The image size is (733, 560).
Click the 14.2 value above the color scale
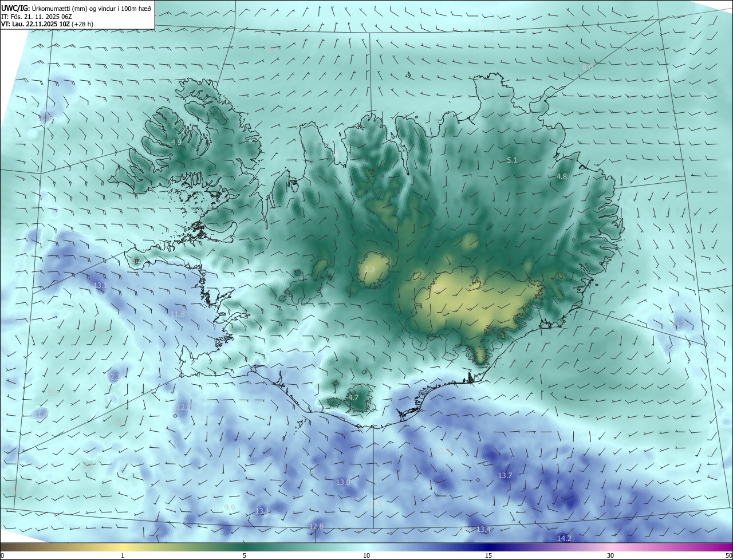tap(564, 538)
